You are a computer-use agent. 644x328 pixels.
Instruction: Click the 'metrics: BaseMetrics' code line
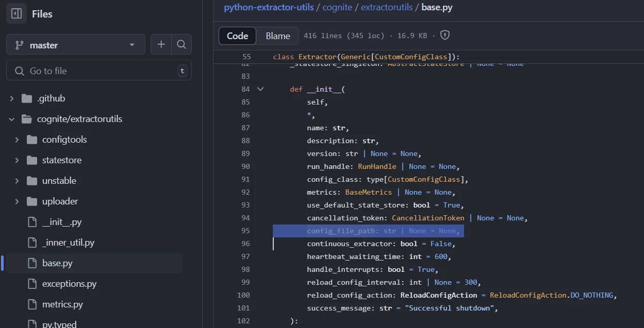tap(381, 192)
